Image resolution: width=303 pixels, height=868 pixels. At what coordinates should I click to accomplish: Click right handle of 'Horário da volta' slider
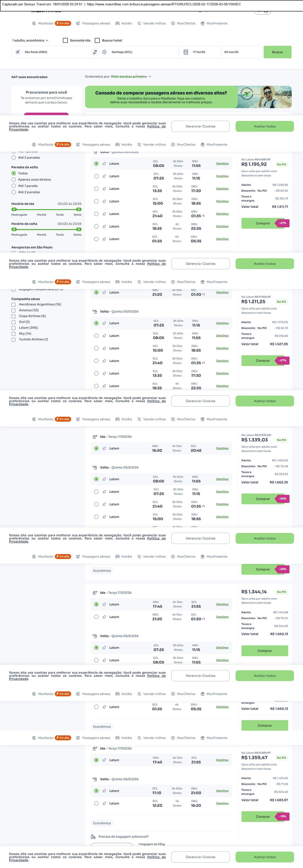click(79, 230)
